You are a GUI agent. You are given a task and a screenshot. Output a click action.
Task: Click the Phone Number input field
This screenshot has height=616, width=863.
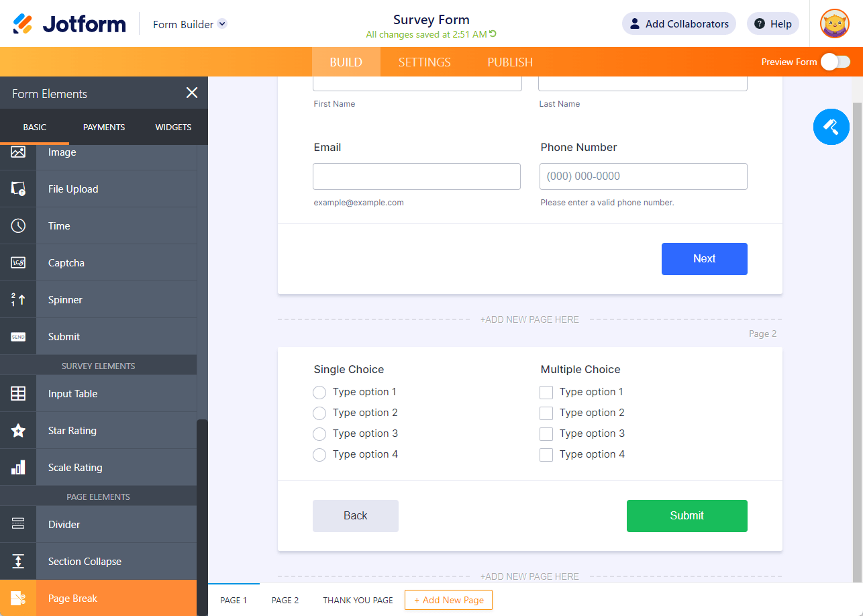coord(644,176)
